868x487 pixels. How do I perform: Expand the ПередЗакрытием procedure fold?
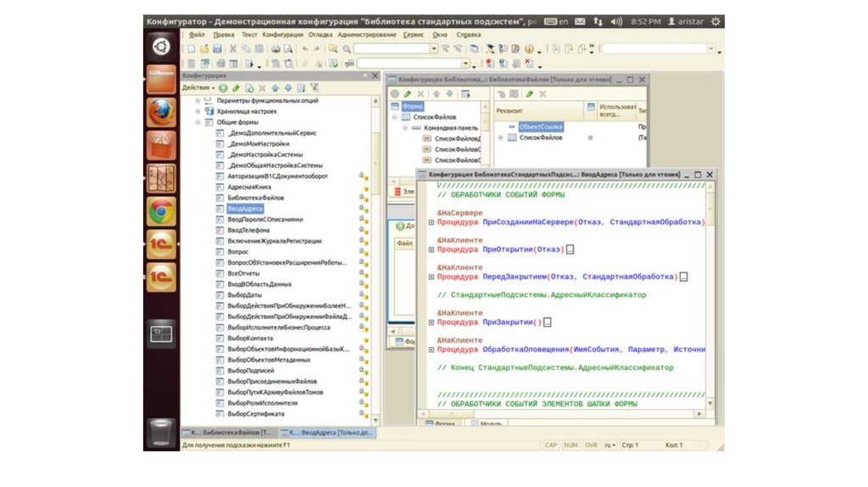tap(431, 277)
